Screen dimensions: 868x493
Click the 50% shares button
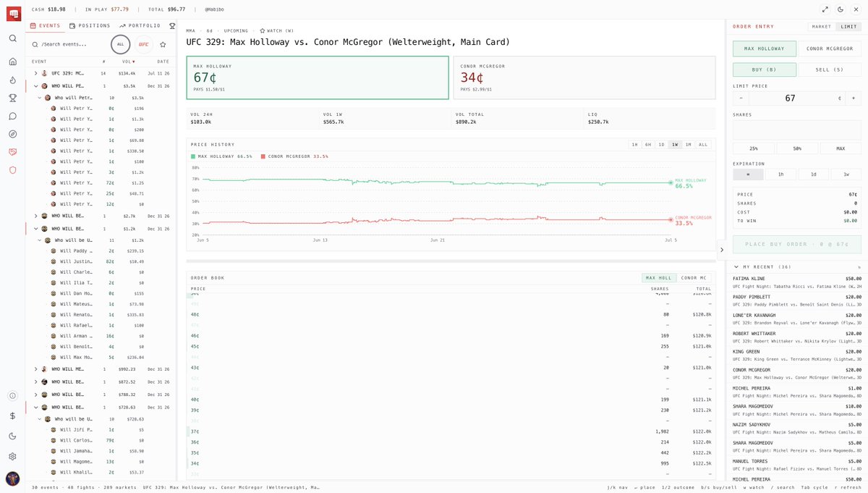(797, 148)
